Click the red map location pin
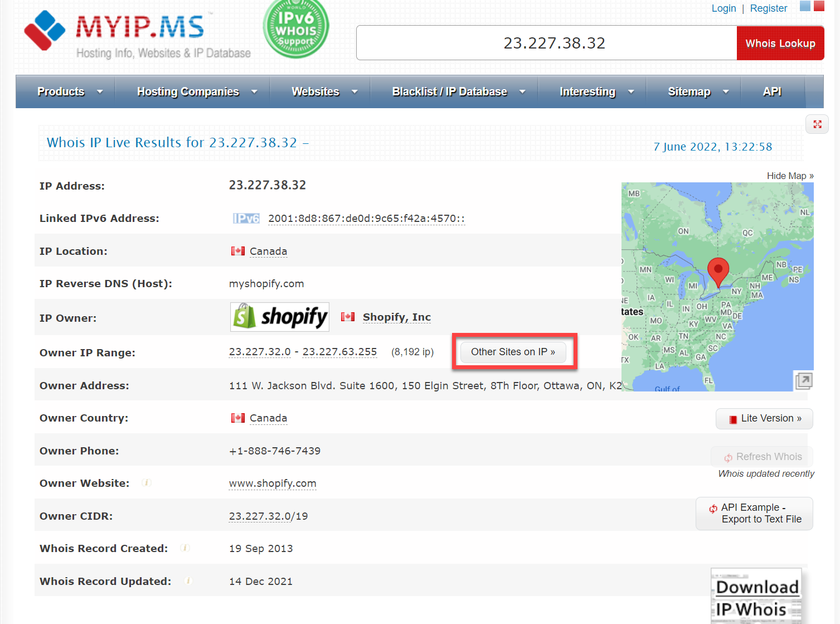Image resolution: width=840 pixels, height=624 pixels. coord(718,273)
